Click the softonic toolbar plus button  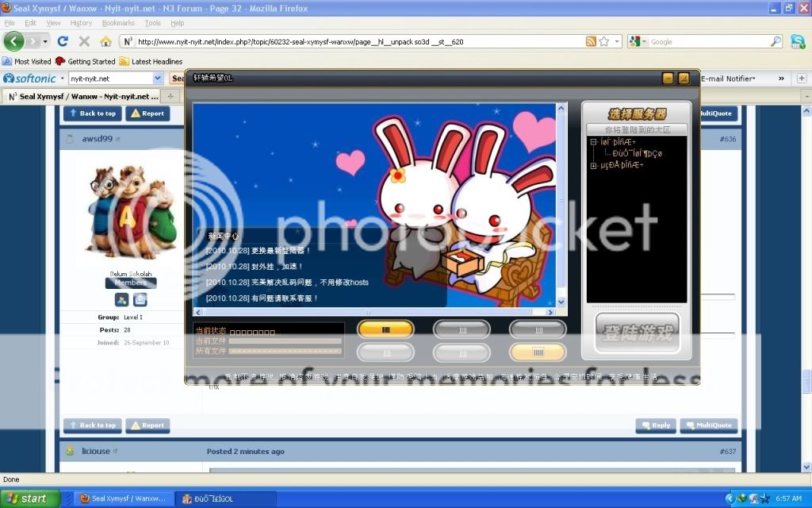point(802,79)
